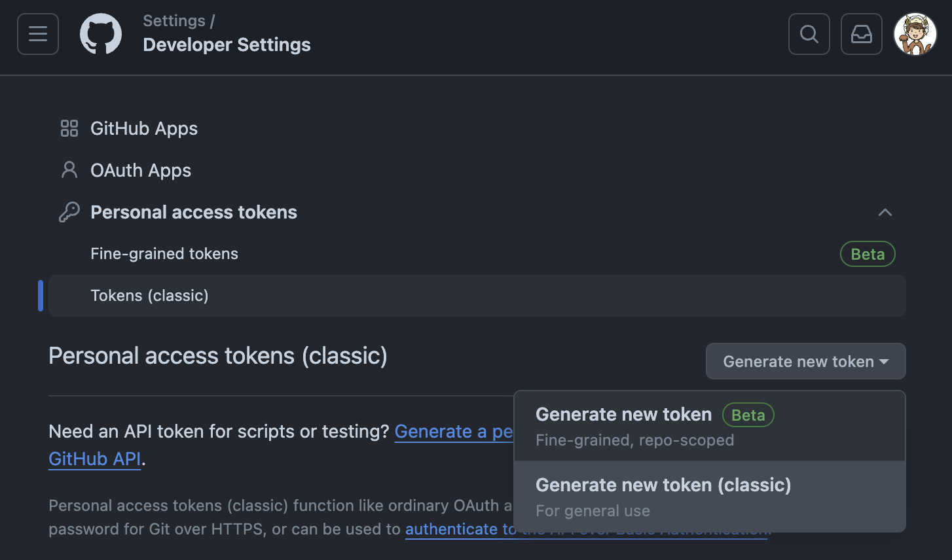Open the Generate new token dropdown

pyautogui.click(x=805, y=361)
